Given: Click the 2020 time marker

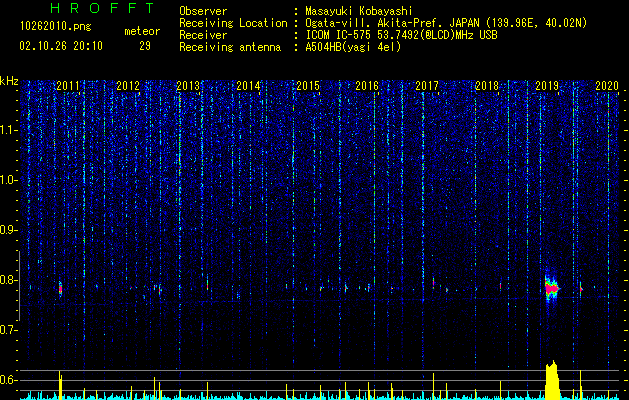Looking at the screenshot, I should tap(607, 85).
